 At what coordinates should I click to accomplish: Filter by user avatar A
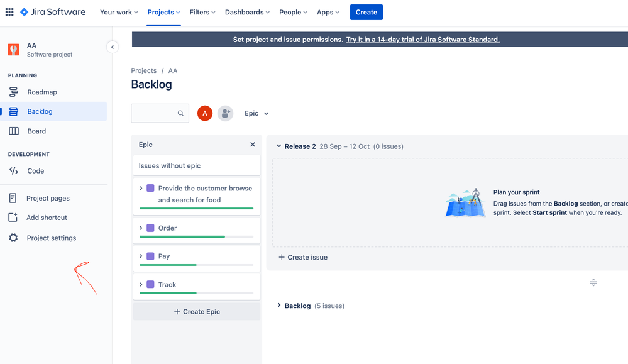[x=205, y=113]
